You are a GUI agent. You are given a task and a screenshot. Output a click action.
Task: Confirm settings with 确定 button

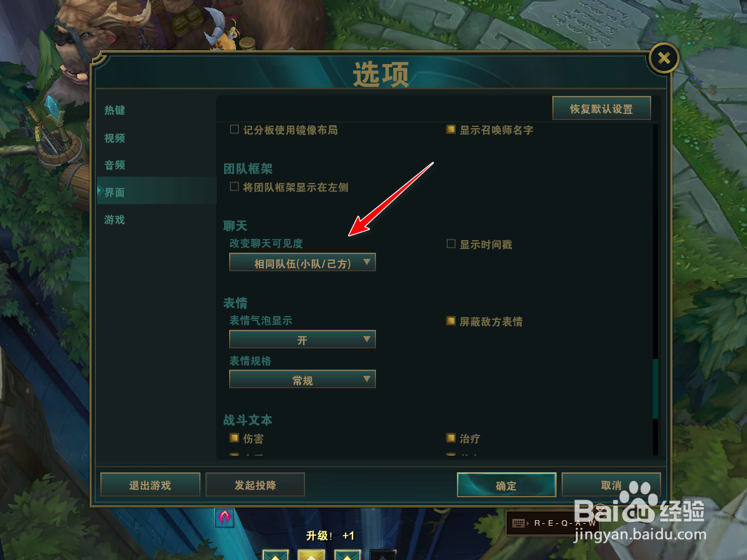pos(506,485)
